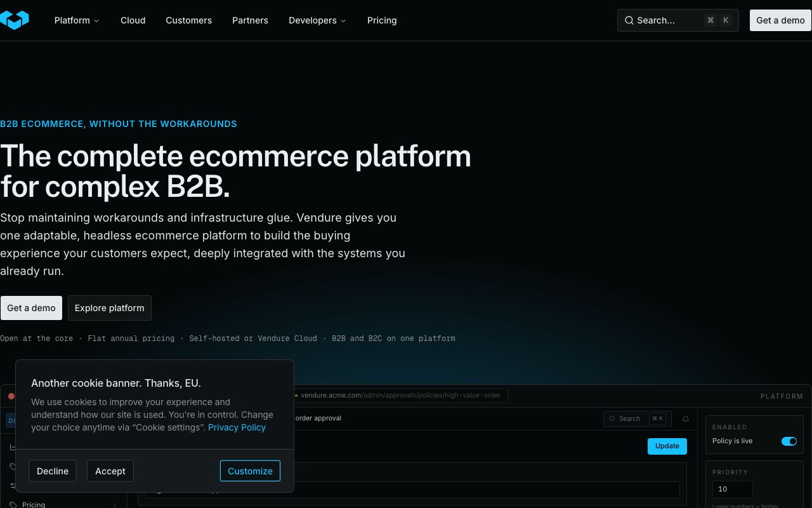Click the Search box in admin preview
Screen dimensions: 812x508
[x=638, y=418]
